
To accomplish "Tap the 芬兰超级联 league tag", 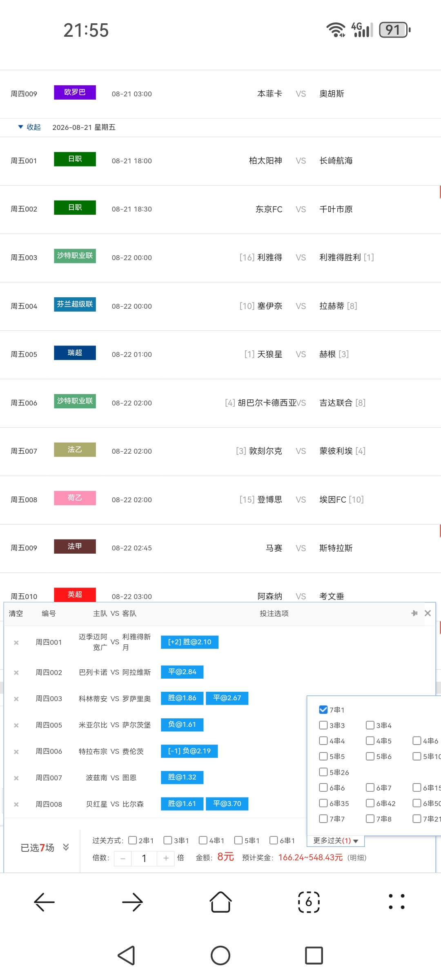I will 75,304.
